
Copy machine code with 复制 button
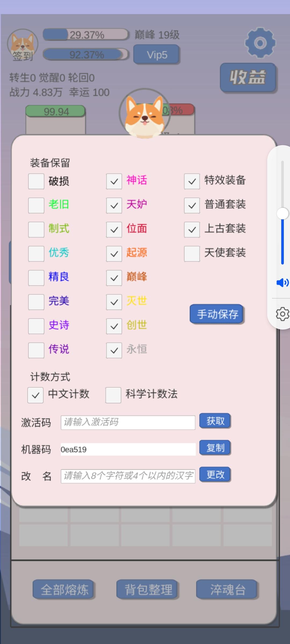click(x=215, y=448)
